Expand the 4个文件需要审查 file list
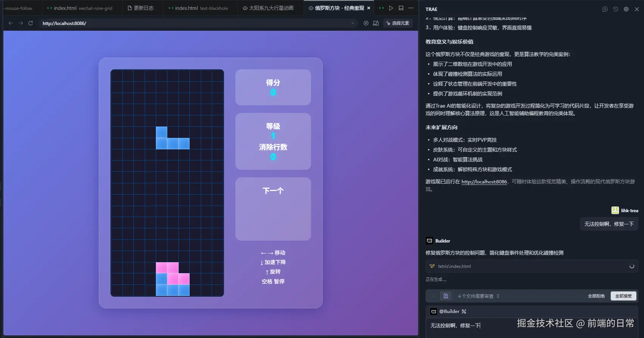 (x=479, y=296)
